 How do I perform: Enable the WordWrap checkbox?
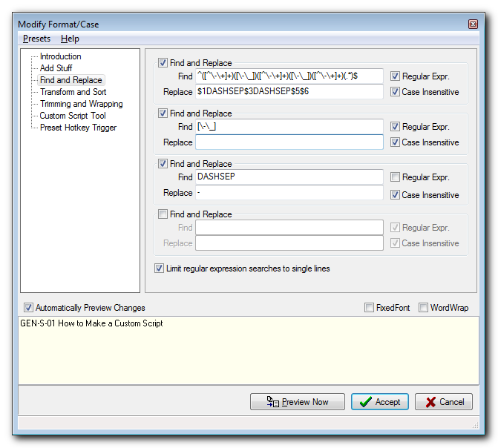(x=424, y=308)
